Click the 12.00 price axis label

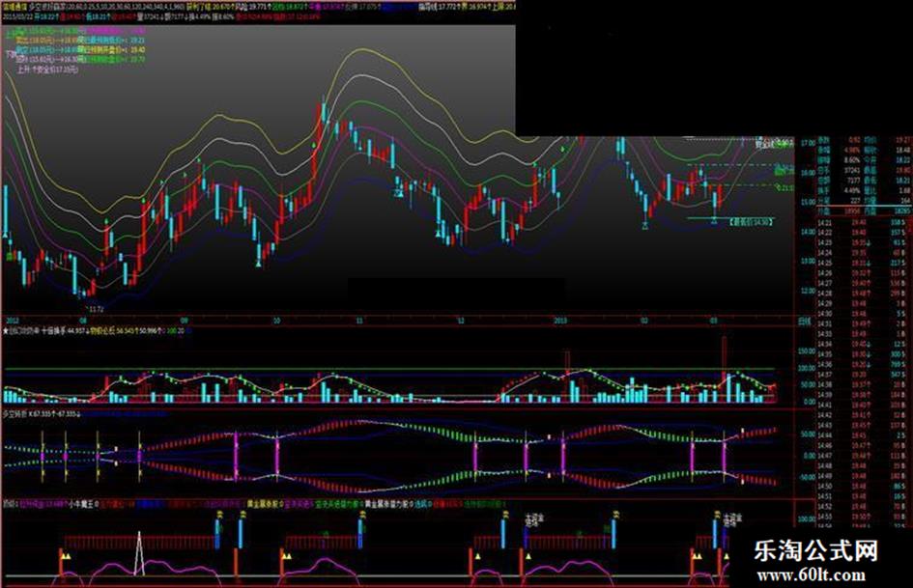tap(807, 291)
